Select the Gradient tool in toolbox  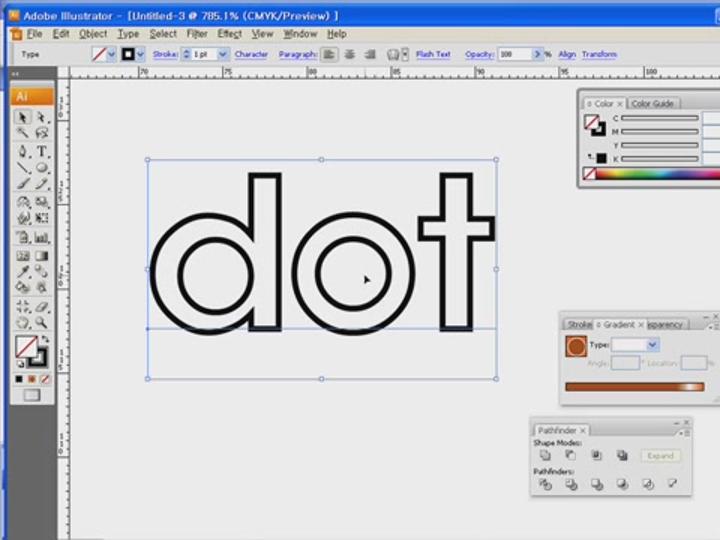point(41,256)
